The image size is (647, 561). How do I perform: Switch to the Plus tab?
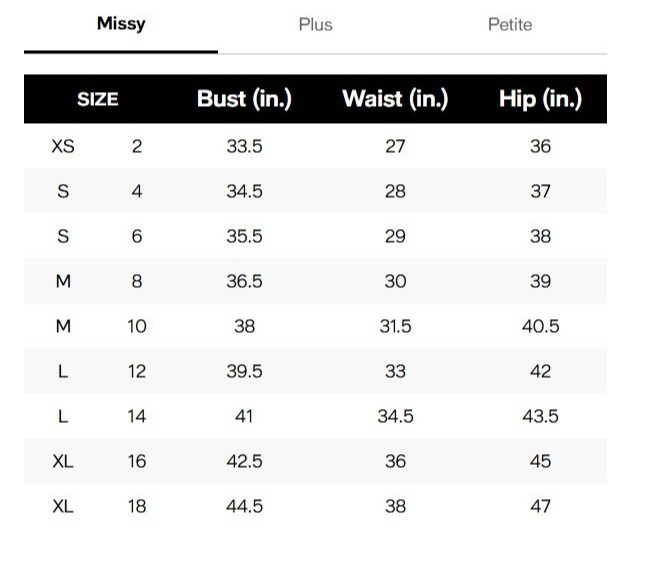(x=315, y=25)
